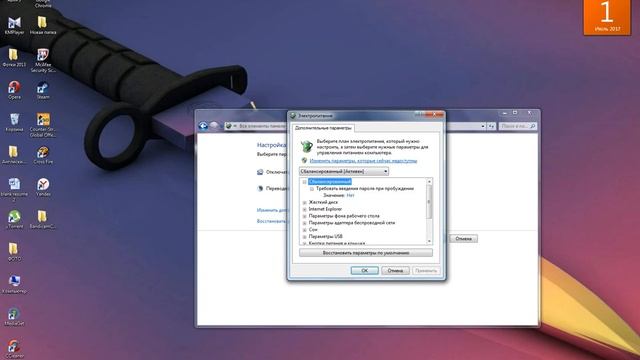Collapse the Требовать введения пароля node

point(312,189)
